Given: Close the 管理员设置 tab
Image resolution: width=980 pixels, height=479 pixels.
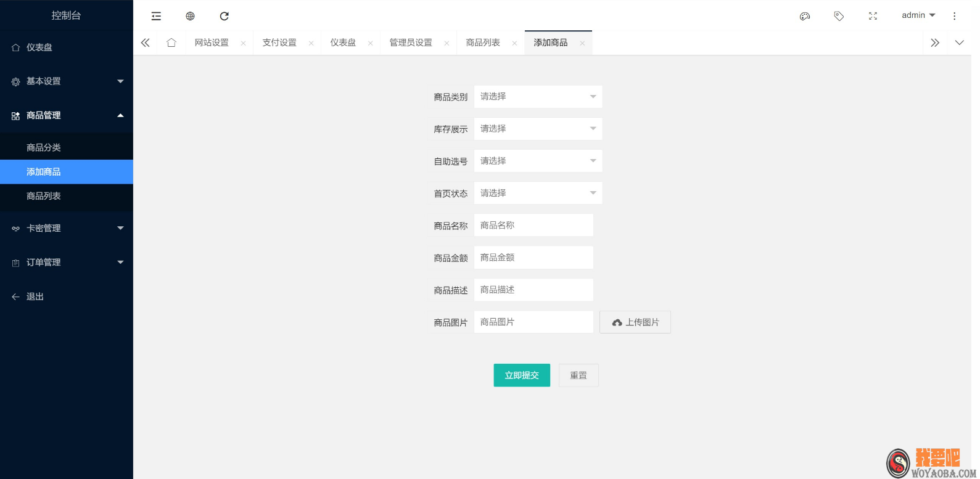Looking at the screenshot, I should [447, 43].
